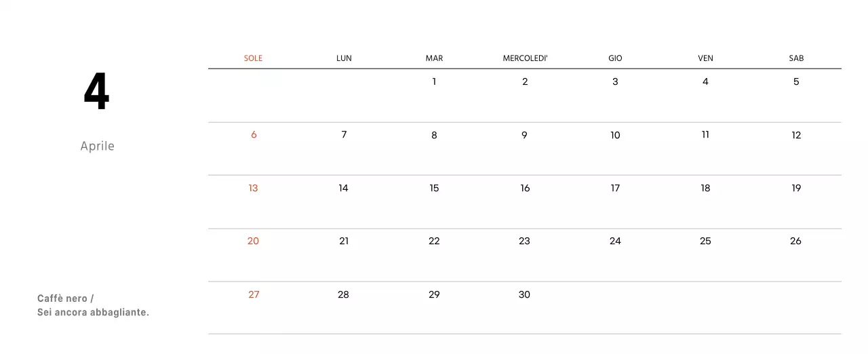Select the red Sunday date 6
The width and height of the screenshot is (868, 354).
(254, 135)
